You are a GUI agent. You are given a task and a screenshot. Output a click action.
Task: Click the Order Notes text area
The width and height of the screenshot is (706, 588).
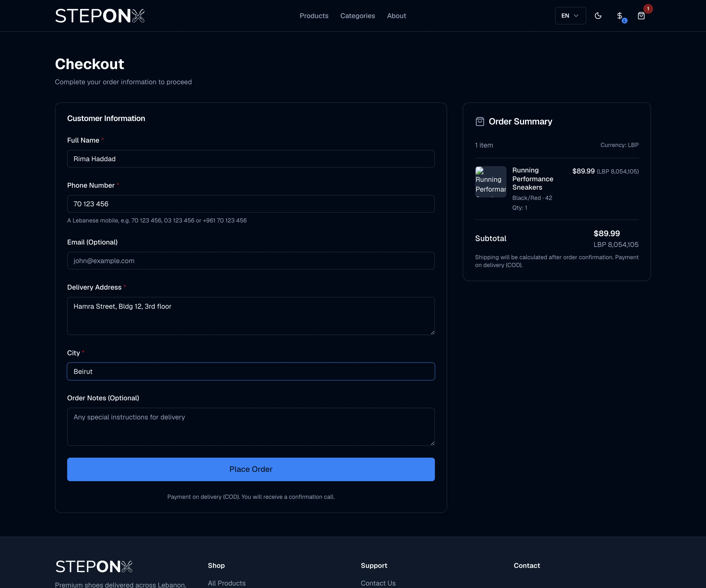point(251,427)
